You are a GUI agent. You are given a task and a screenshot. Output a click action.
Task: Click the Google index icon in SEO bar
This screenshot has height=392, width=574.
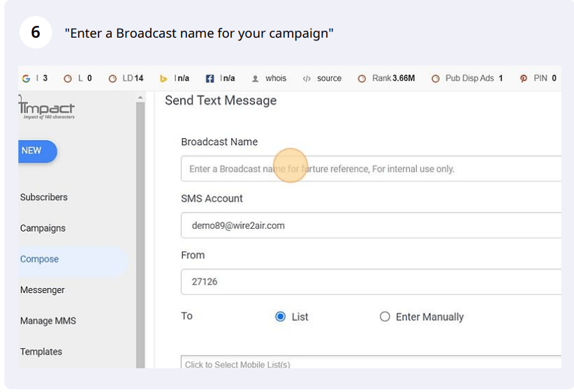pos(26,79)
